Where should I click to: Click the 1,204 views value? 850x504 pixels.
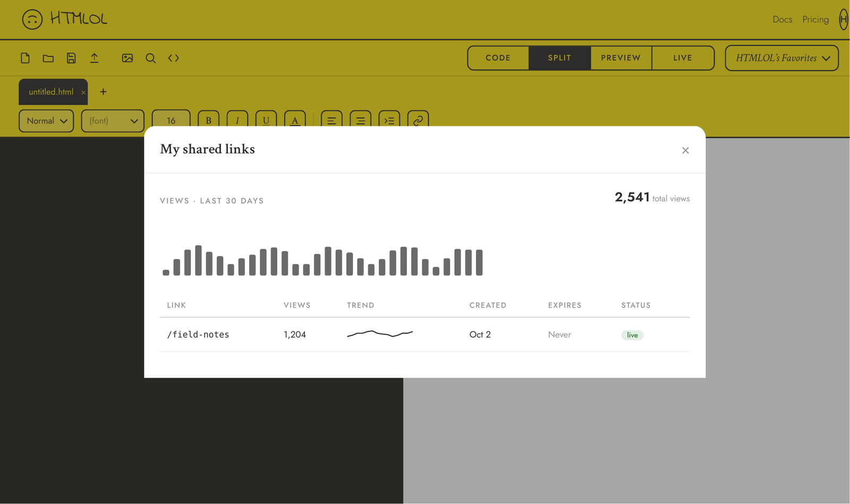295,335
